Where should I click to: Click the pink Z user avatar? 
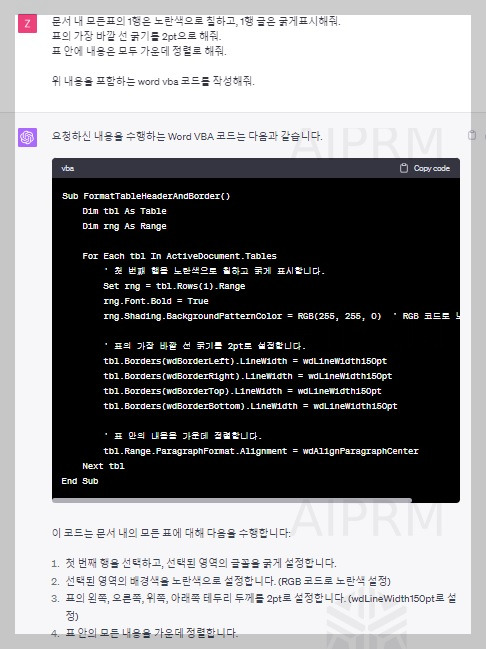[x=27, y=24]
